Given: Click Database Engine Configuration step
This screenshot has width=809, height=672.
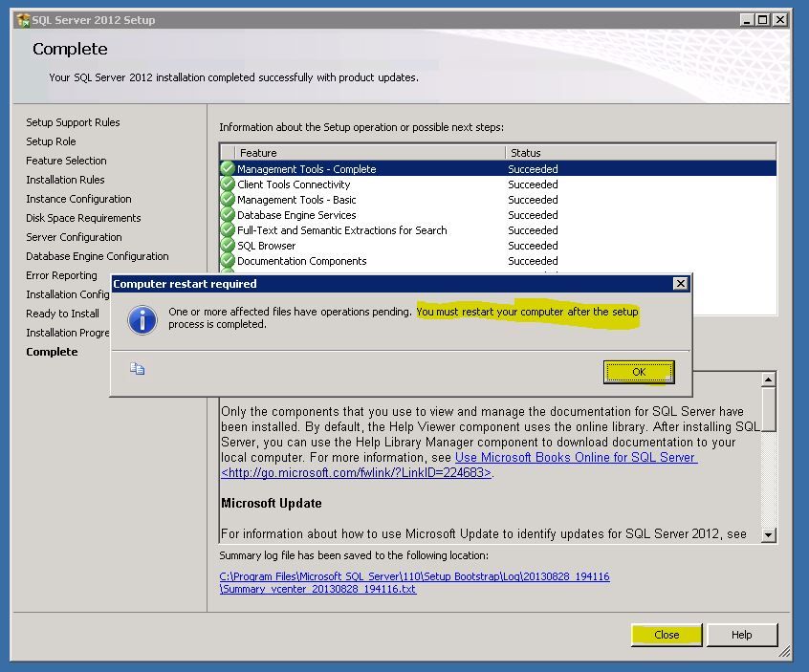Looking at the screenshot, I should pos(97,256).
